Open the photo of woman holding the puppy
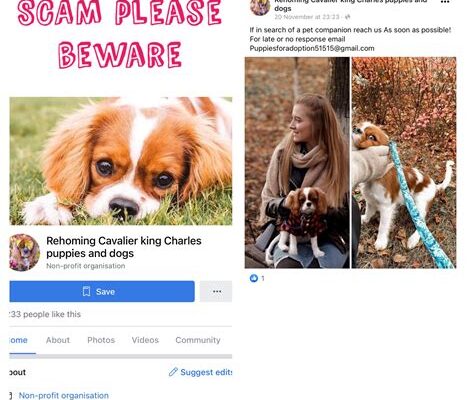Viewport: 474px width, 400px height. (297, 163)
